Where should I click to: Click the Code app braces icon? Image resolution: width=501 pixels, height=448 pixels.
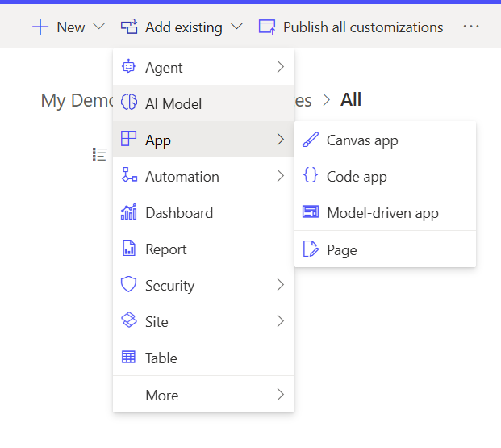tap(311, 175)
